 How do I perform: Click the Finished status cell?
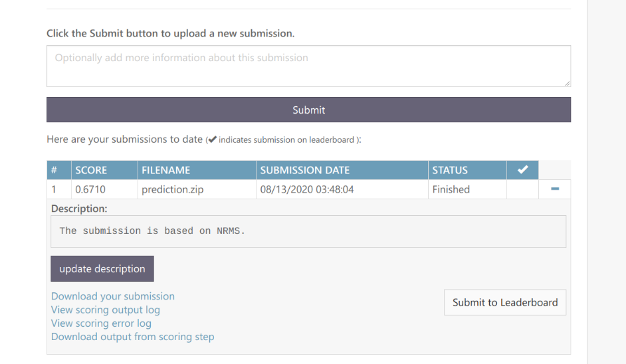pos(451,189)
